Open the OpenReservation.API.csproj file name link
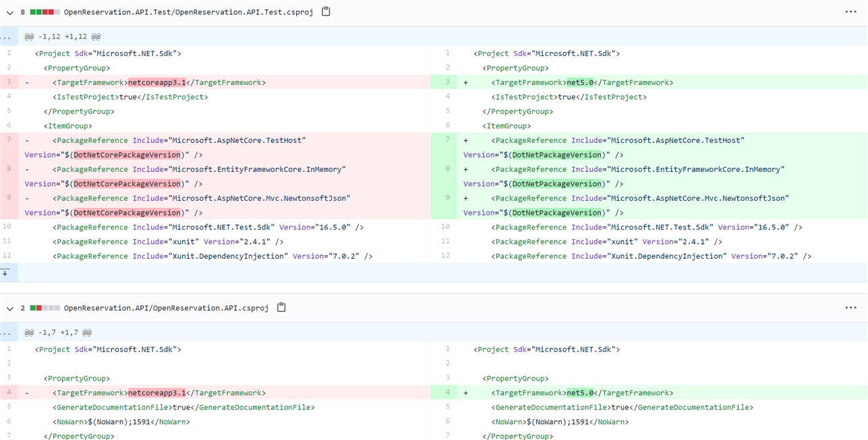 [166, 308]
